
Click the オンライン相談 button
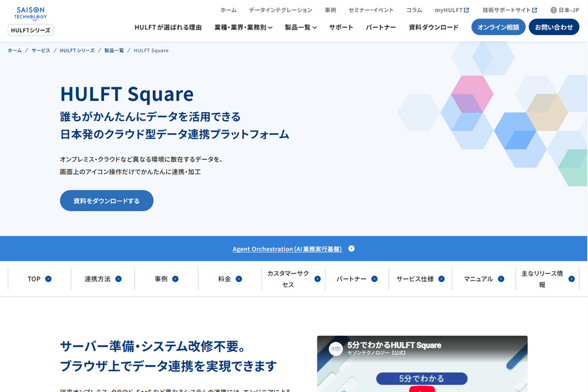click(498, 27)
